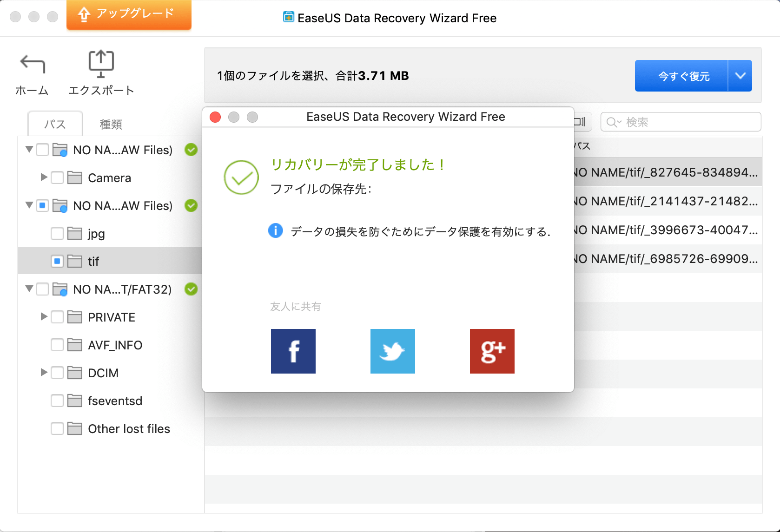Click the jpg folder icon
This screenshot has width=780, height=532.
(75, 233)
